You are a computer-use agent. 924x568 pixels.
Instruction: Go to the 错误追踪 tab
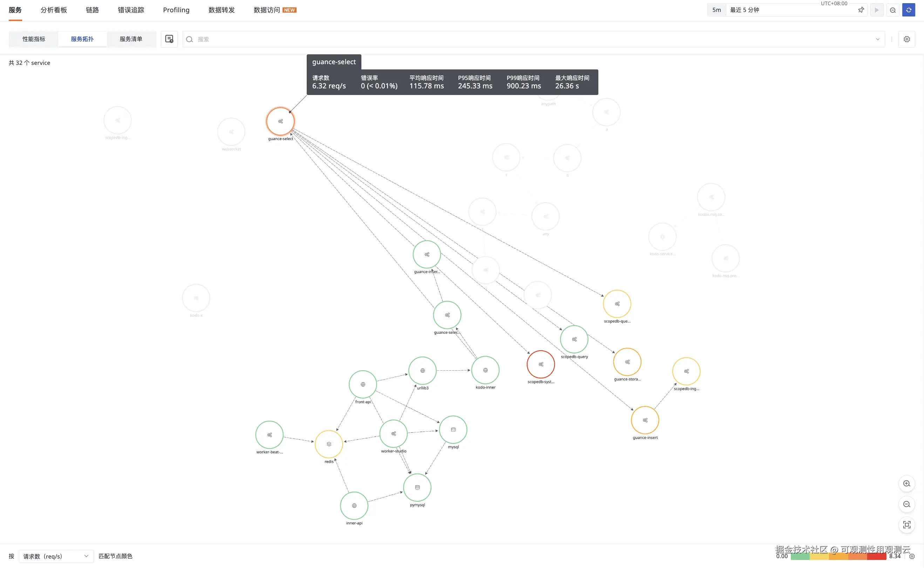[131, 10]
